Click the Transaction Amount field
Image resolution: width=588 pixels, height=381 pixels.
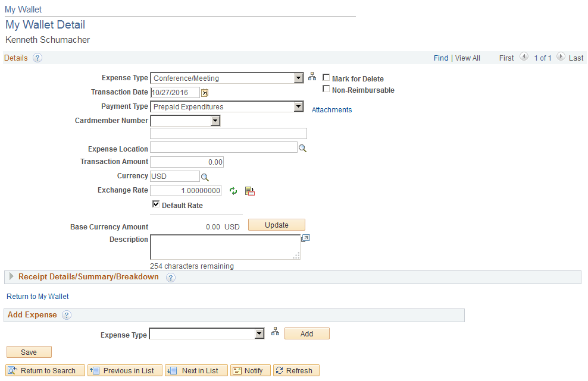[186, 162]
